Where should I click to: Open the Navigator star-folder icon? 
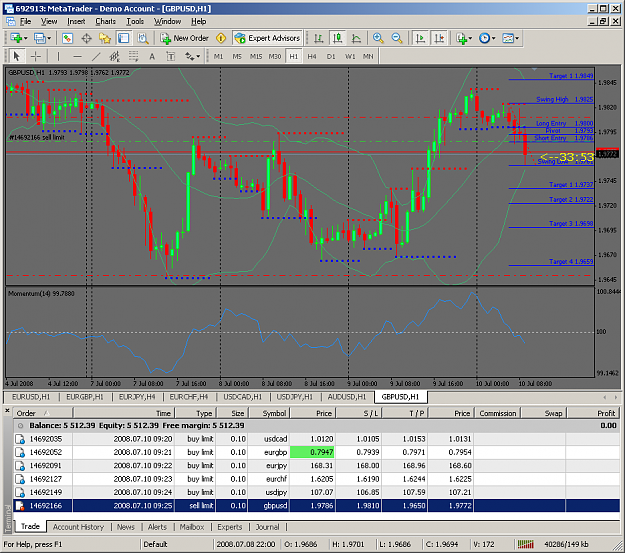105,38
